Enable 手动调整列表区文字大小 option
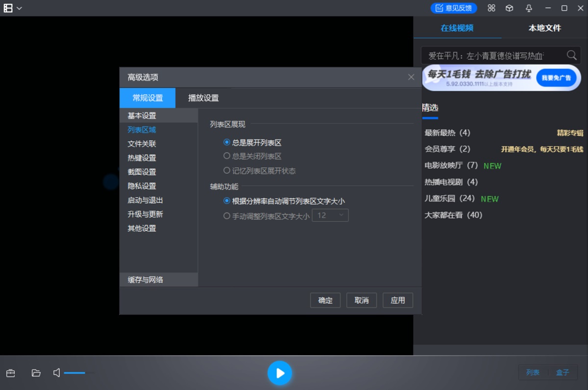 (x=226, y=215)
